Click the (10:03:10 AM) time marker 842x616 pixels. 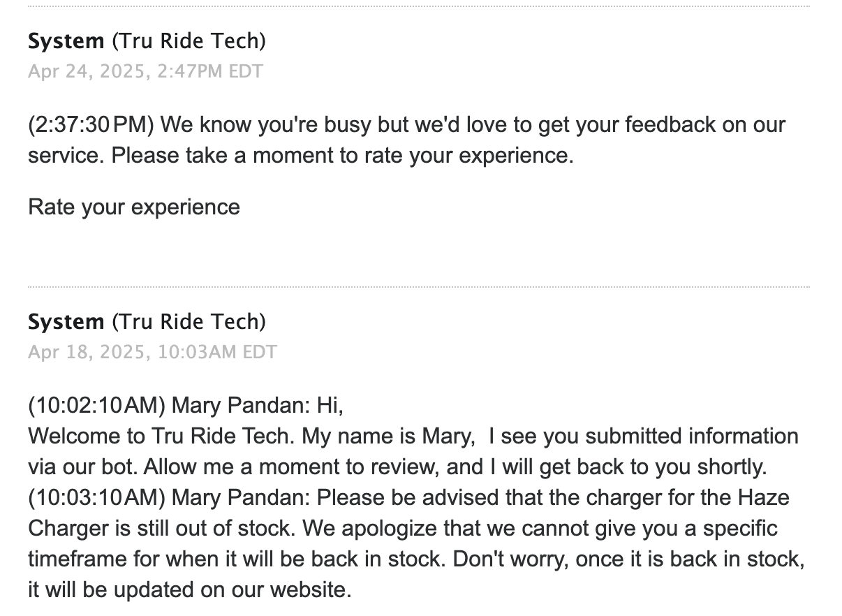96,498
